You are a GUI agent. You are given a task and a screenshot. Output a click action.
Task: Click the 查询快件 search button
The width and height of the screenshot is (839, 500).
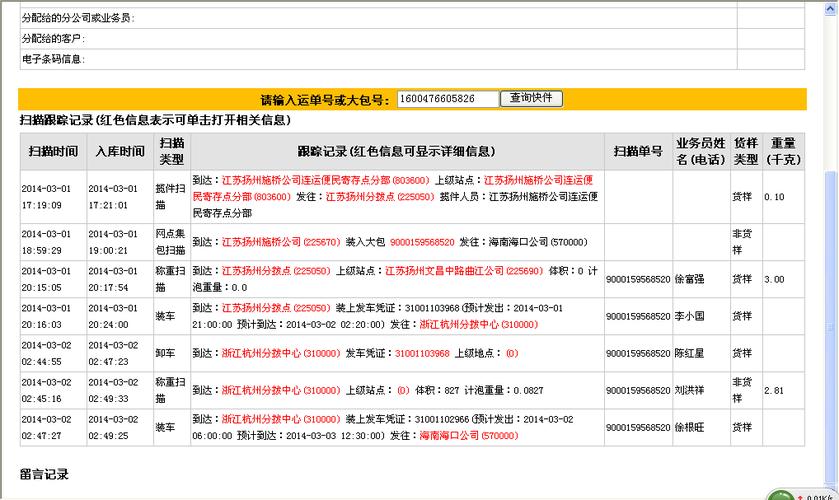pyautogui.click(x=531, y=98)
